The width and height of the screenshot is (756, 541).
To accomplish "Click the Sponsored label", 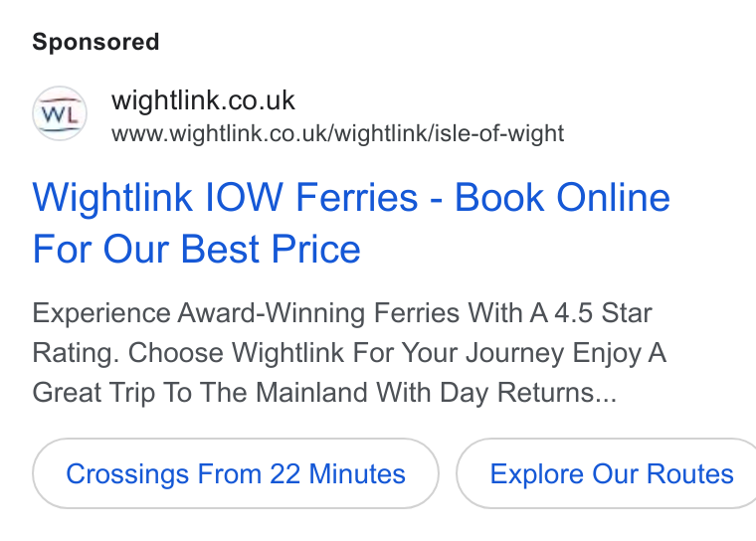I will pyautogui.click(x=95, y=42).
